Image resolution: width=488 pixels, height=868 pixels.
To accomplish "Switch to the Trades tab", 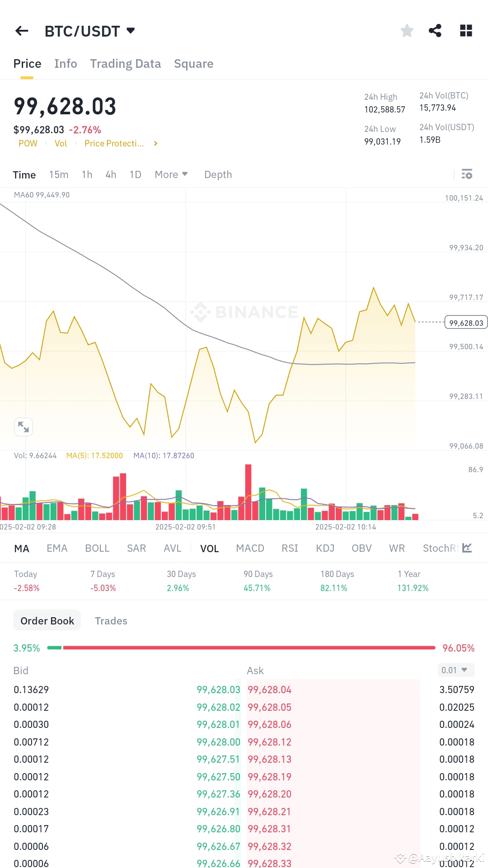I will click(111, 620).
